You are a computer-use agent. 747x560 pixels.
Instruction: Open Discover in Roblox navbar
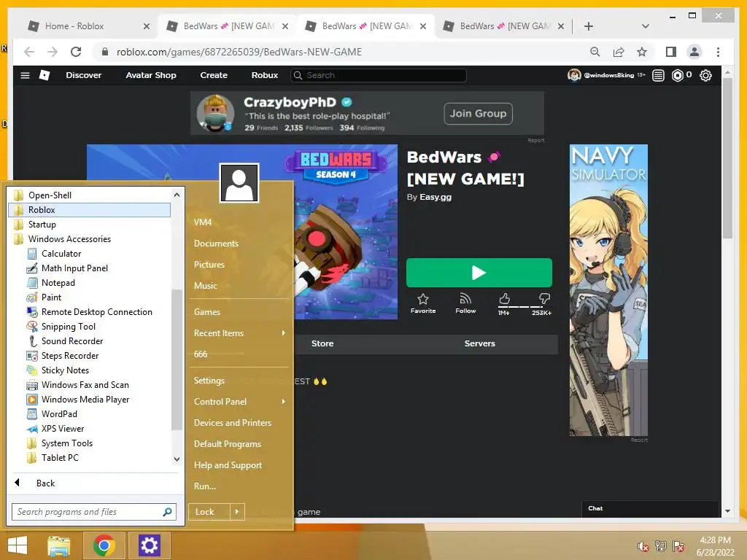click(83, 75)
